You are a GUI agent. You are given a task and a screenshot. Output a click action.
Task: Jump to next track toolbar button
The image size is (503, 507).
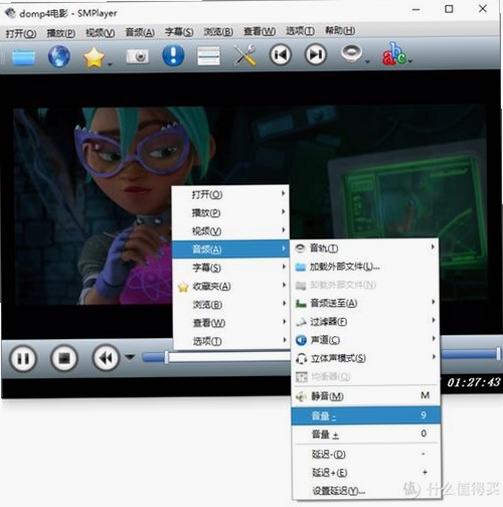[x=316, y=54]
